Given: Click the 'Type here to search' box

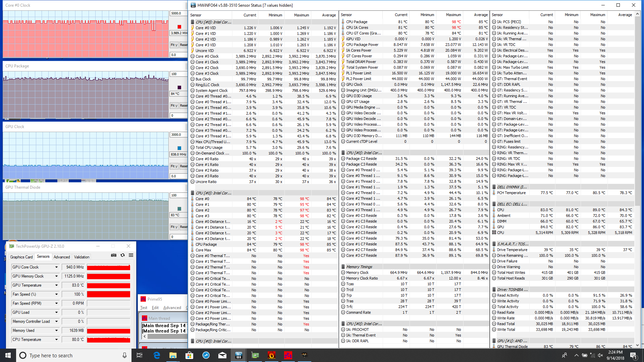Looking at the screenshot, I should point(74,355).
